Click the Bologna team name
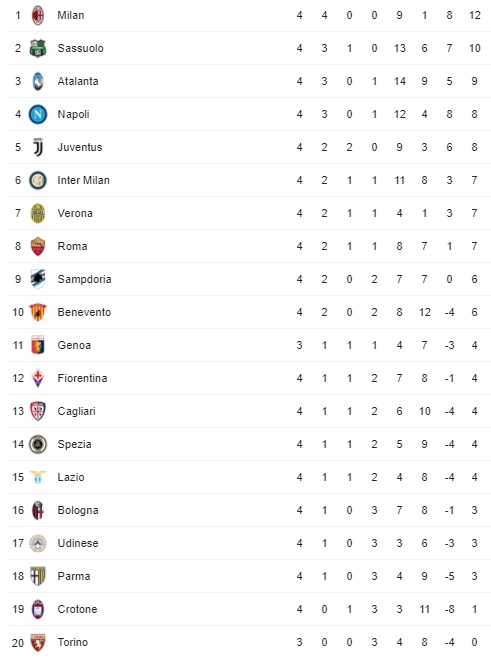Screen dimensions: 491x665 [x=78, y=510]
